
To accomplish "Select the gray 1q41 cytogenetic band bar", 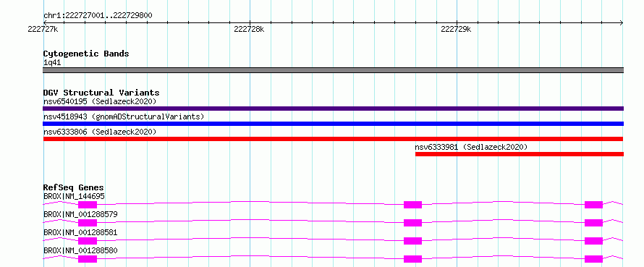I will point(333,70).
